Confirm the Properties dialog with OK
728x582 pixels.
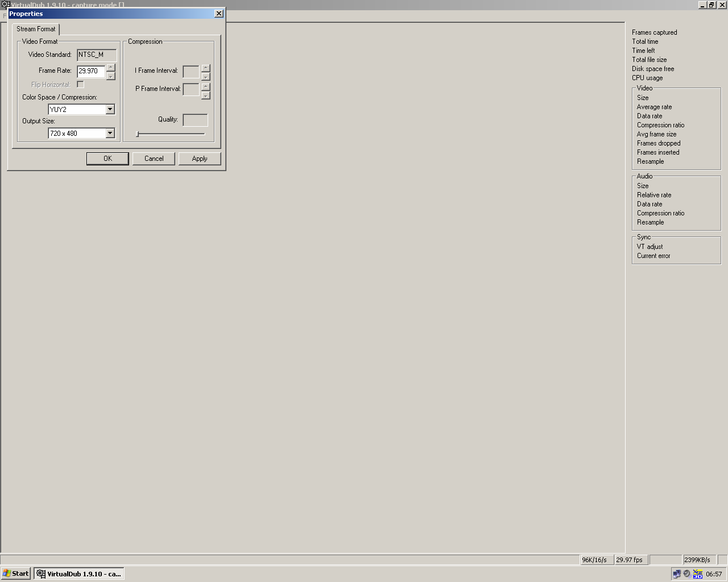coord(107,159)
